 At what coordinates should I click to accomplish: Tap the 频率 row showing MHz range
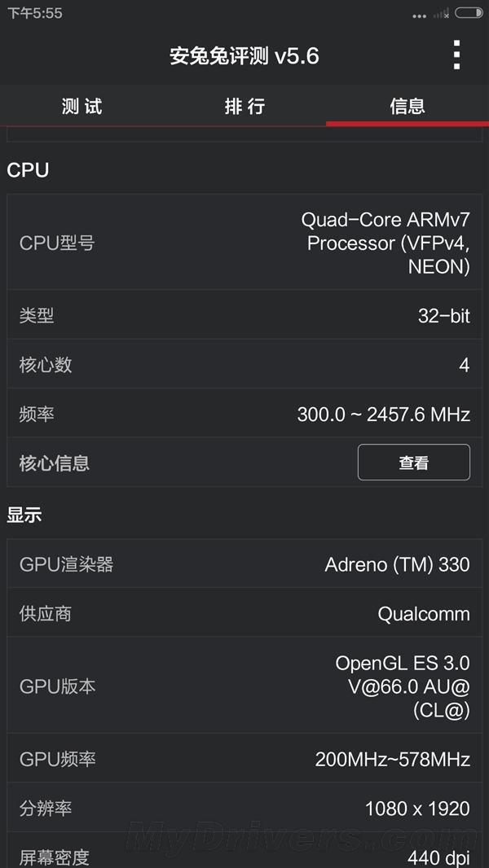pos(244,414)
